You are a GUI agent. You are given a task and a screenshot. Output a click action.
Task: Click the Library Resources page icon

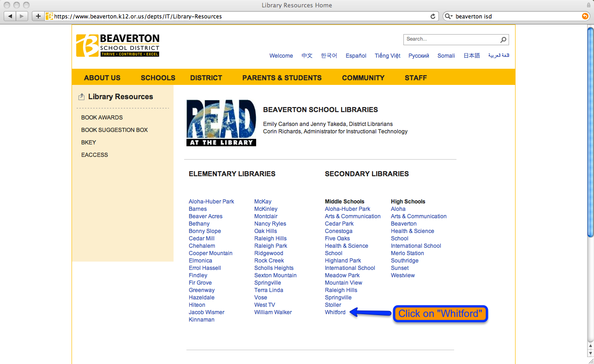click(x=81, y=96)
